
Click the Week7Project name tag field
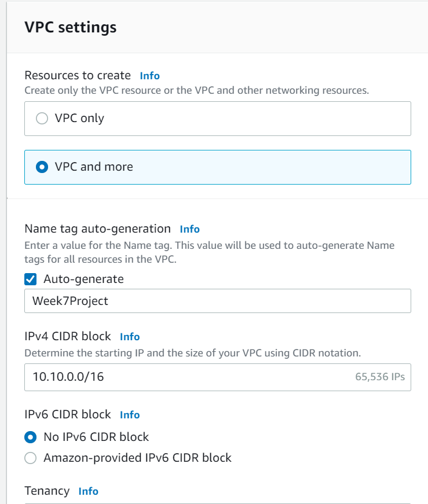tap(217, 301)
